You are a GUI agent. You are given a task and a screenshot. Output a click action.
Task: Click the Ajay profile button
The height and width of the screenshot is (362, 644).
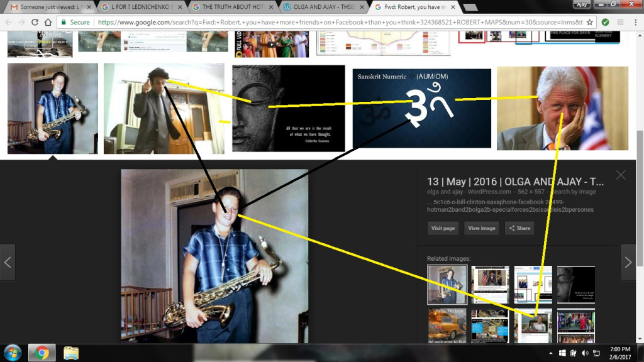tap(582, 4)
